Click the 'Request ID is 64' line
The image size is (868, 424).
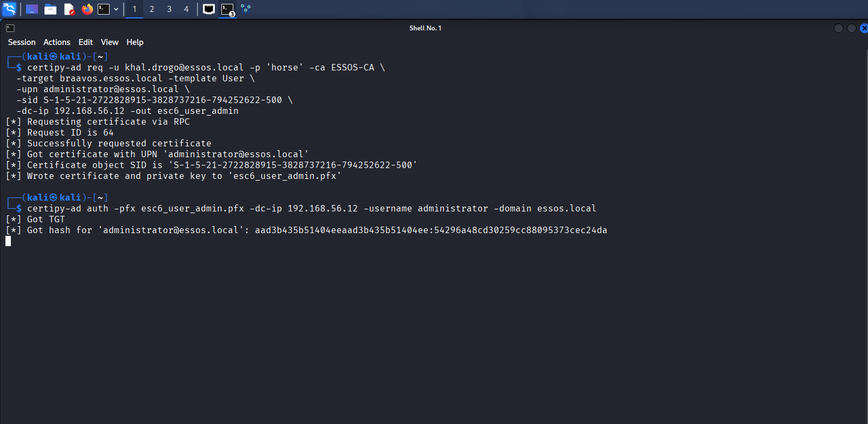(60, 133)
